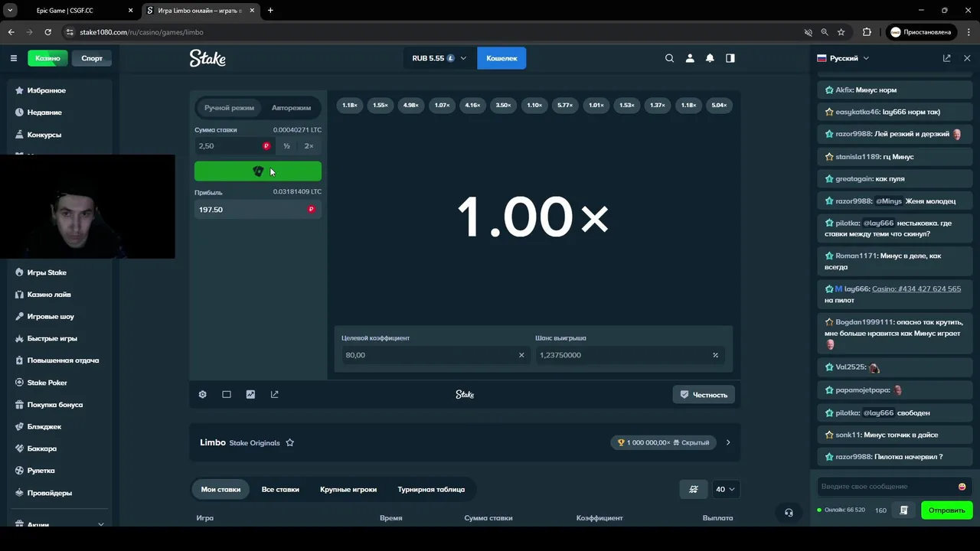Open Недавние in sidebar
Screen dimensions: 980x551
pos(44,112)
